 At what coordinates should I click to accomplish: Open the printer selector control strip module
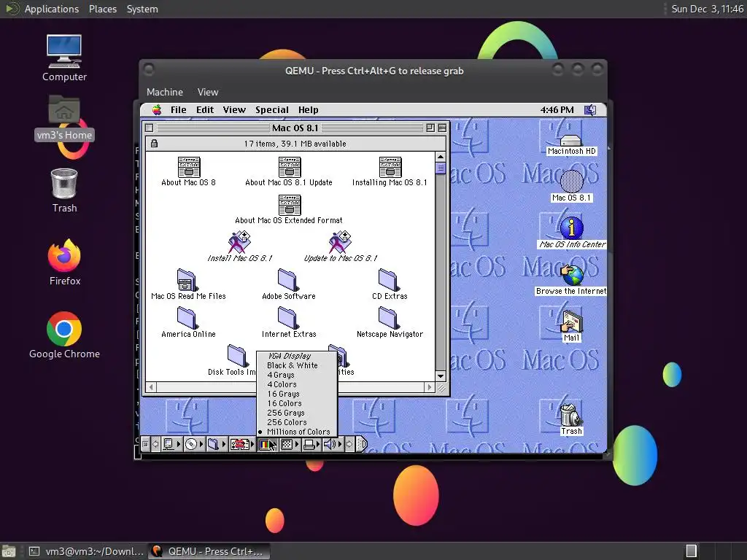[312, 444]
